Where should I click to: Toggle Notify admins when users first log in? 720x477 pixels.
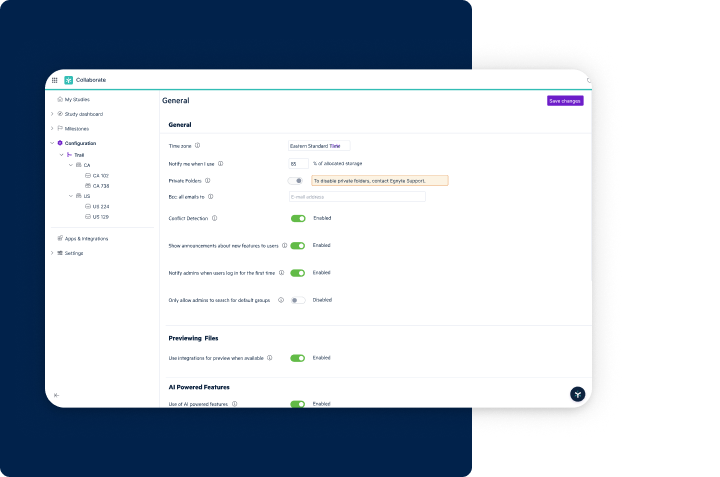pos(298,273)
